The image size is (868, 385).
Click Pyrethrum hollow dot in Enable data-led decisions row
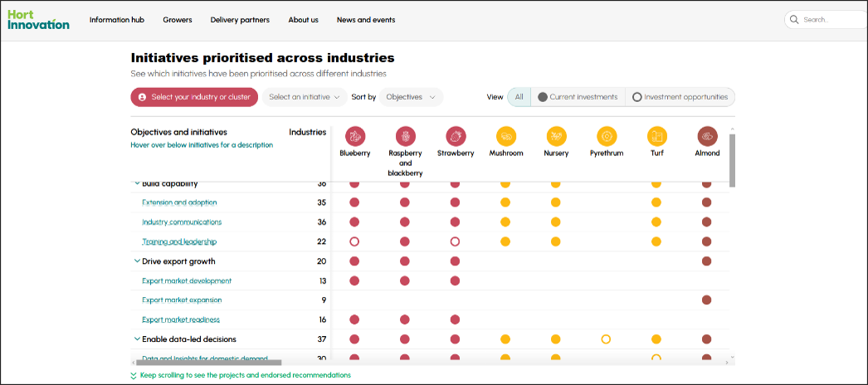[x=606, y=339]
